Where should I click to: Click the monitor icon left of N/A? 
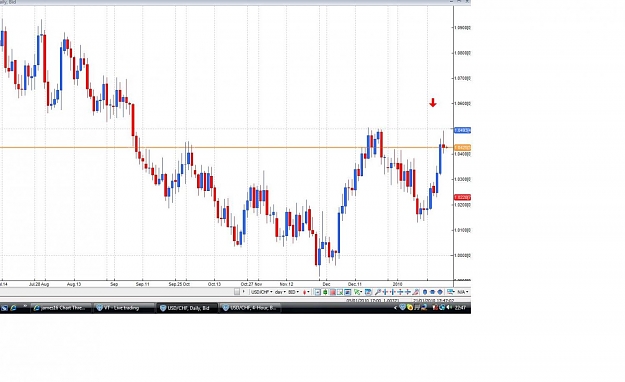pyautogui.click(x=450, y=292)
